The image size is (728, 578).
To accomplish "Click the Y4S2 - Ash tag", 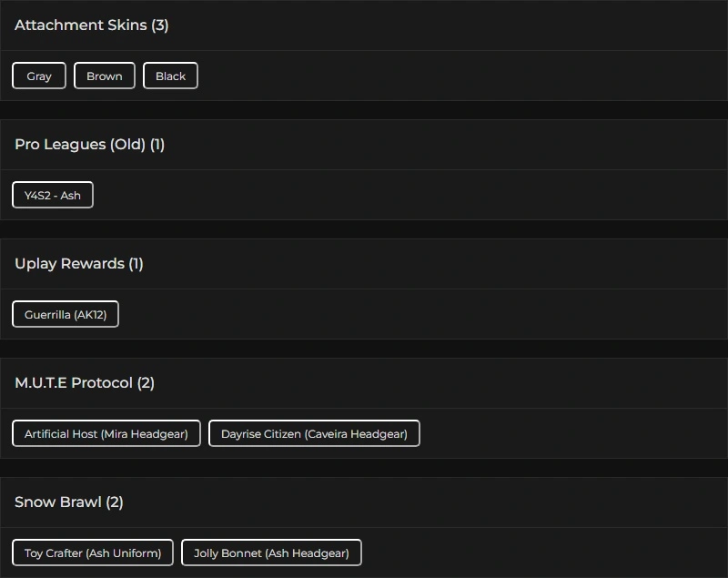I will (53, 195).
